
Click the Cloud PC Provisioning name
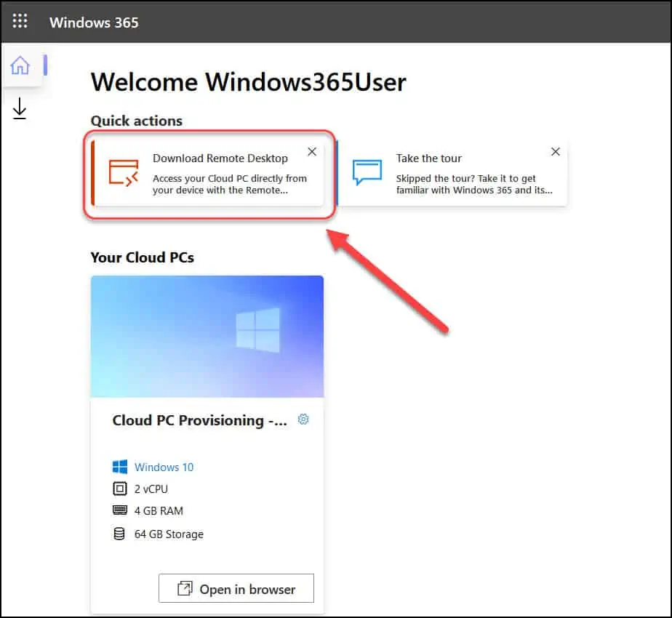[200, 420]
